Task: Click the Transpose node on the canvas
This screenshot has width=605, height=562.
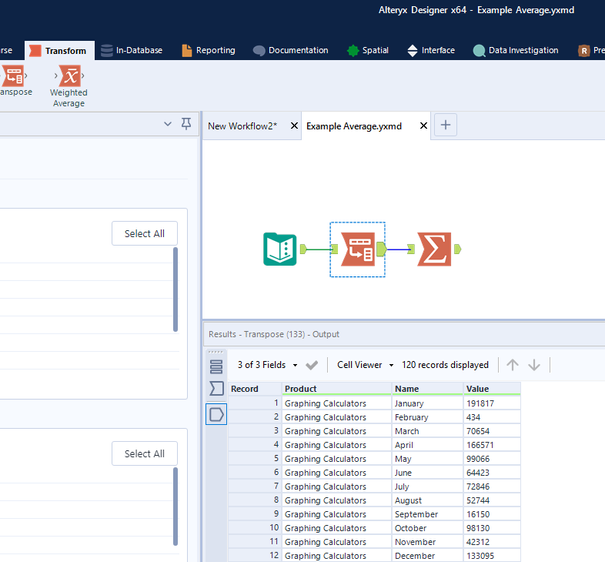Action: coord(358,249)
